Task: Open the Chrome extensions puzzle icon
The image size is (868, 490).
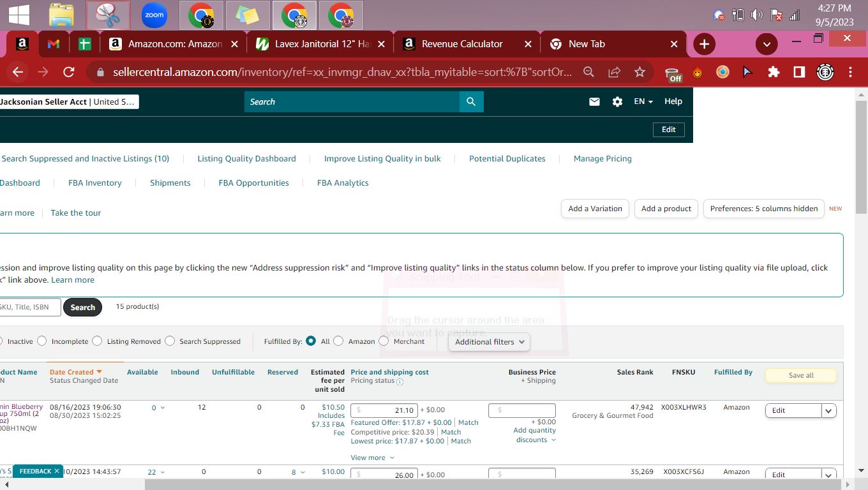Action: 774,72
